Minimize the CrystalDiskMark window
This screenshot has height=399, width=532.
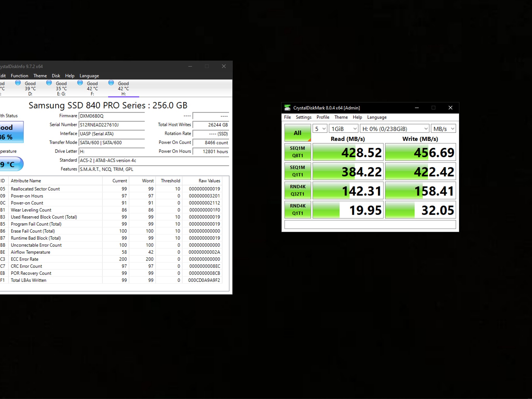coord(417,108)
